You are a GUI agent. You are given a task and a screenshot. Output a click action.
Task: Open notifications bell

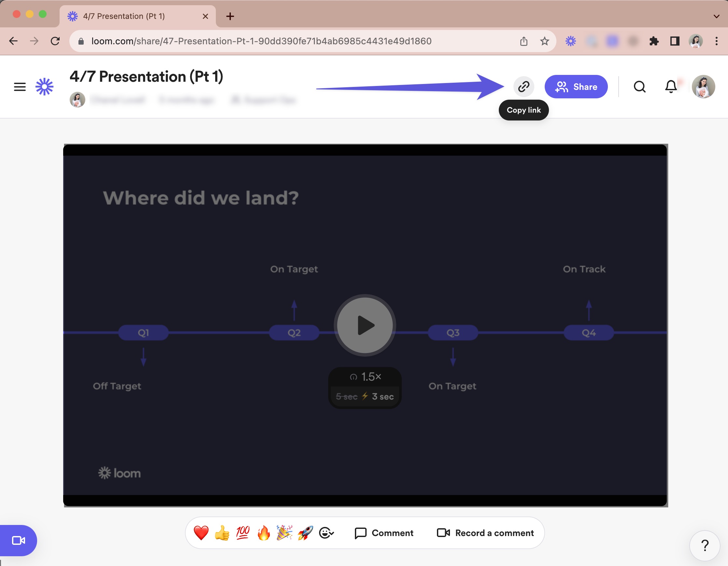[670, 87]
